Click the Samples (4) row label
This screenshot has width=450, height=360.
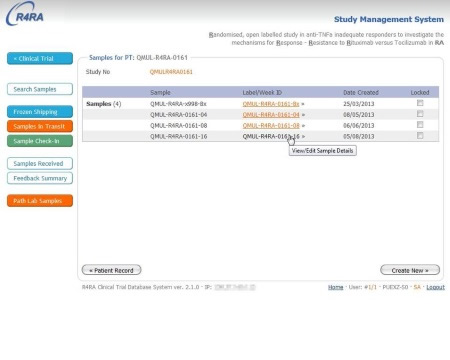coord(104,104)
